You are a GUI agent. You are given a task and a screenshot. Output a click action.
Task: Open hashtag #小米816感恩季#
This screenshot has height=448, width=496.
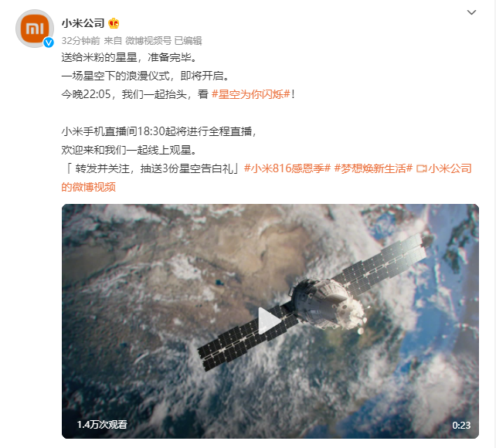tap(287, 168)
